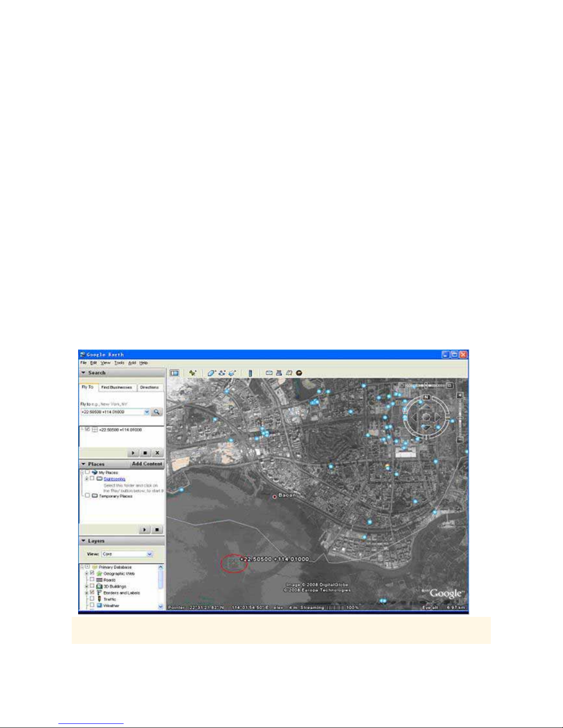Expand the Borders and Labels node
The image size is (563, 728).
click(86, 593)
